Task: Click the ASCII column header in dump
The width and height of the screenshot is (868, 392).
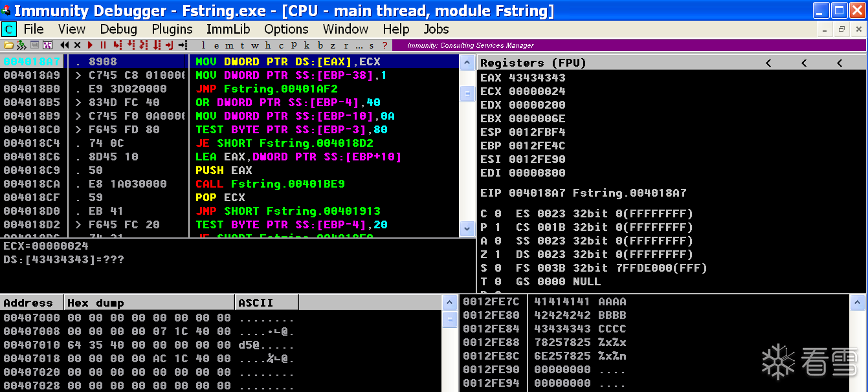Action: point(267,303)
